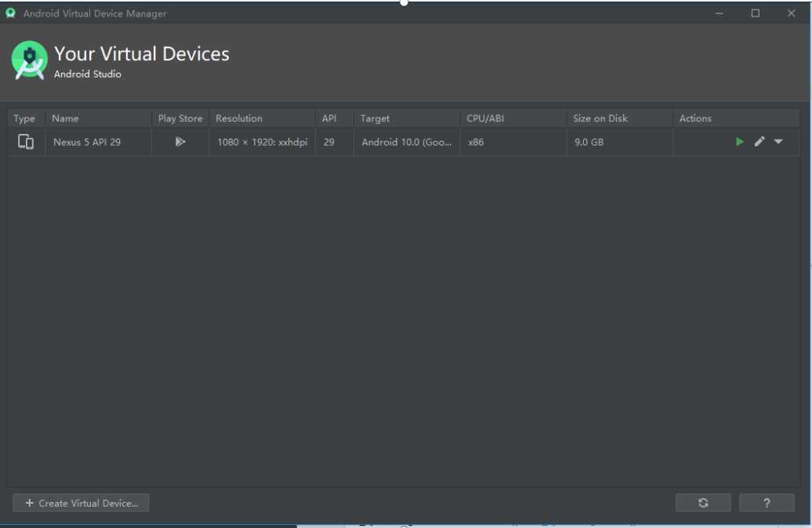
Task: Click the title bar AVD Manager icon
Action: [11, 13]
